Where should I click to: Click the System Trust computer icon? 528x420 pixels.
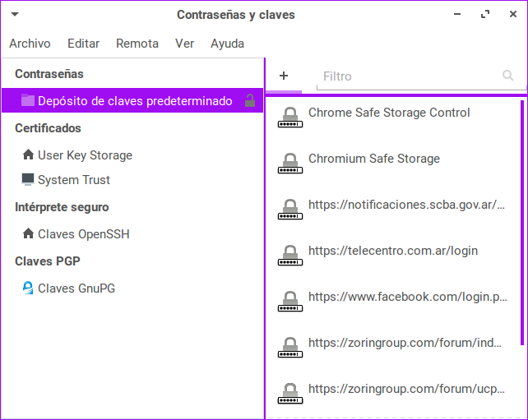[28, 180]
